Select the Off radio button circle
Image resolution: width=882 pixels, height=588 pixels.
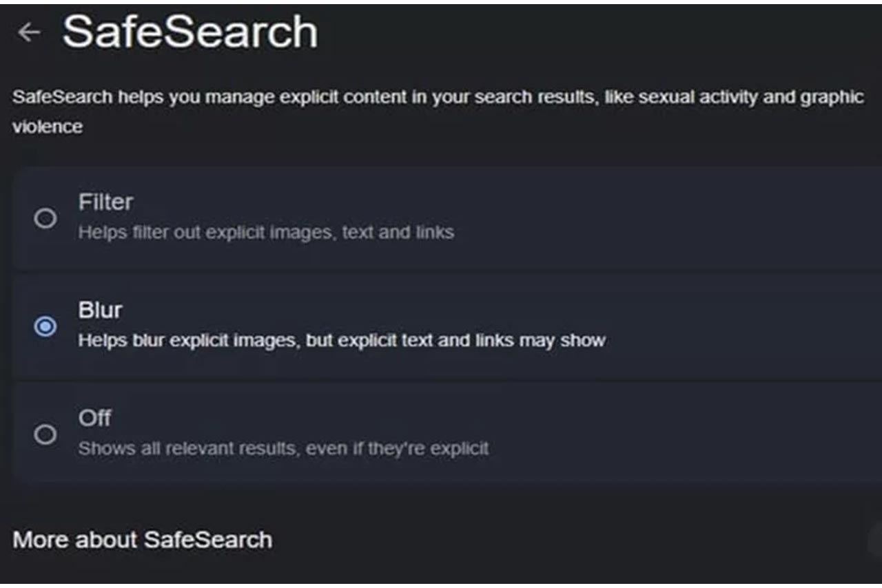tap(45, 434)
